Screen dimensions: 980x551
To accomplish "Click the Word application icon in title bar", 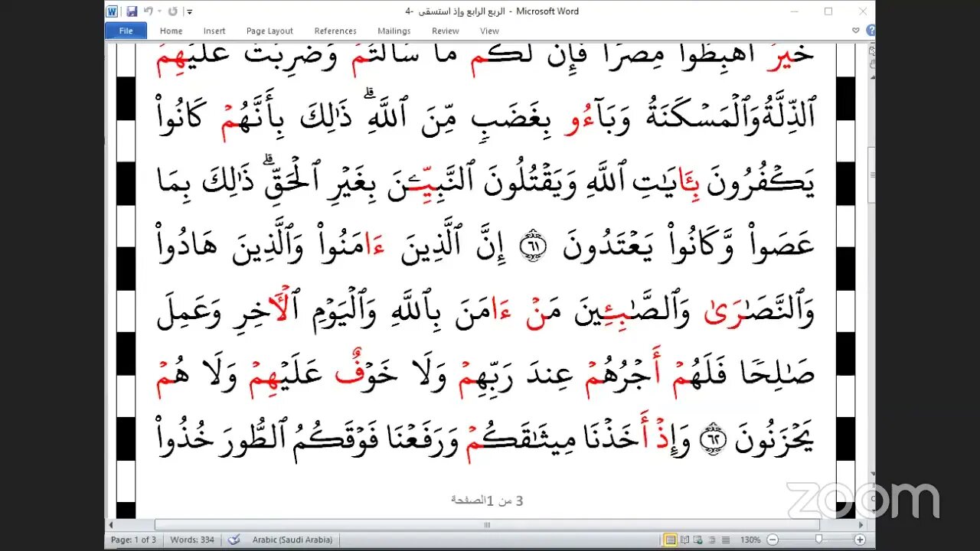I will pyautogui.click(x=112, y=11).
